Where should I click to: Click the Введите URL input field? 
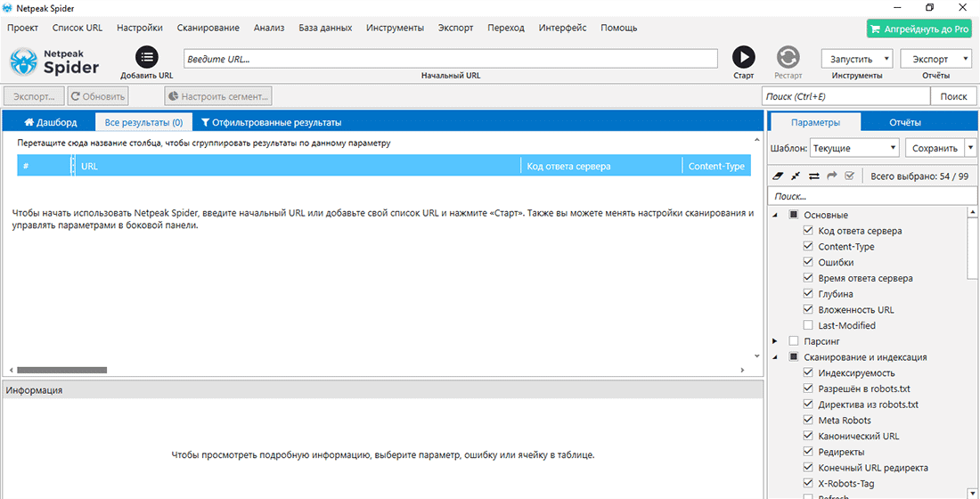pos(451,59)
